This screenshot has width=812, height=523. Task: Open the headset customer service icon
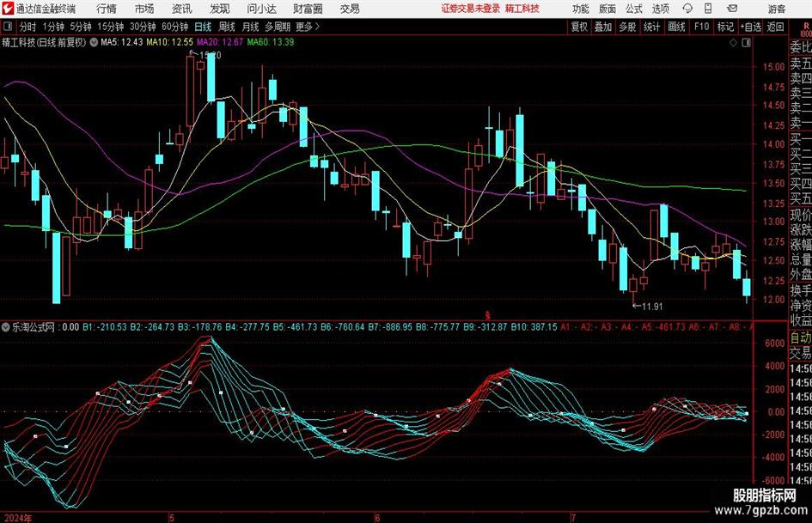[687, 9]
